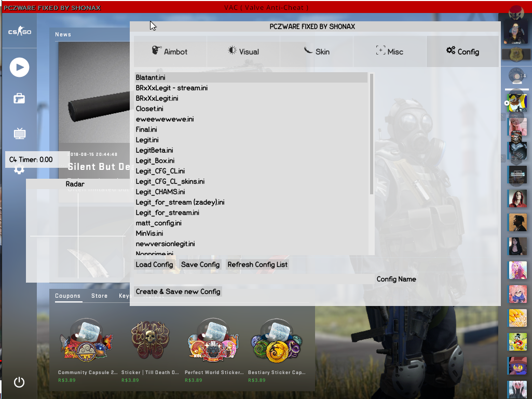Image resolution: width=532 pixels, height=399 pixels.
Task: Click Create & Save new Config
Action: (x=178, y=291)
